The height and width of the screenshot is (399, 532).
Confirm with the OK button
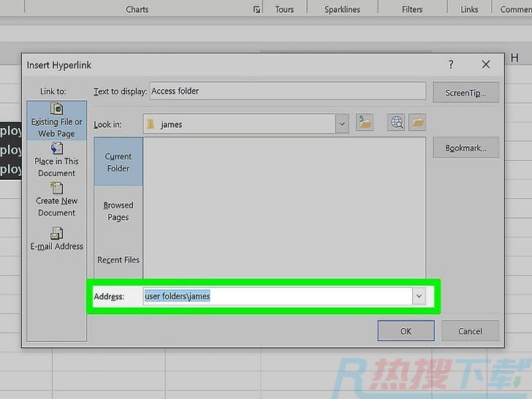pos(406,331)
